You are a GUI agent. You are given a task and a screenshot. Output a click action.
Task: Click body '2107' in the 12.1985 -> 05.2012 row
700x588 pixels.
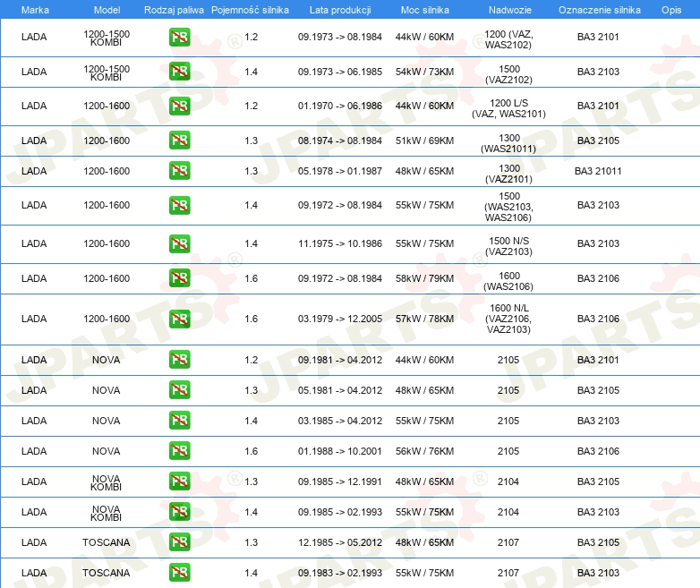pyautogui.click(x=508, y=542)
